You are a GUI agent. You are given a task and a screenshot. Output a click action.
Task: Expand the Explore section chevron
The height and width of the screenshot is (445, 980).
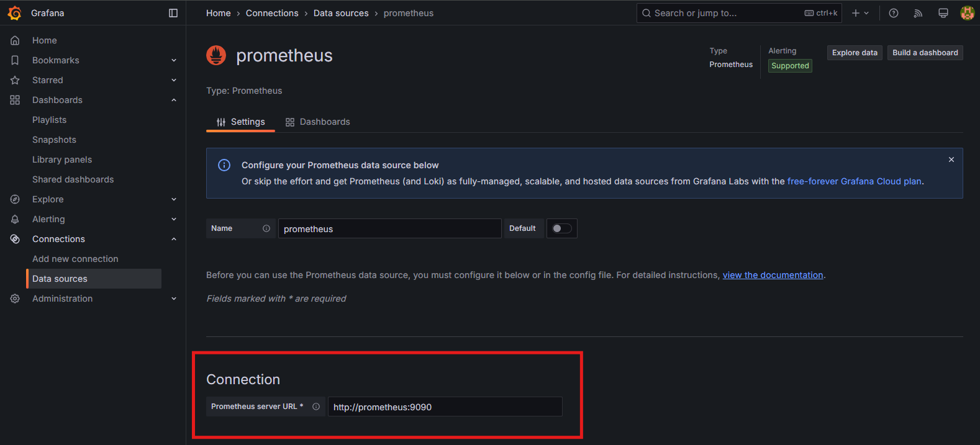(174, 199)
